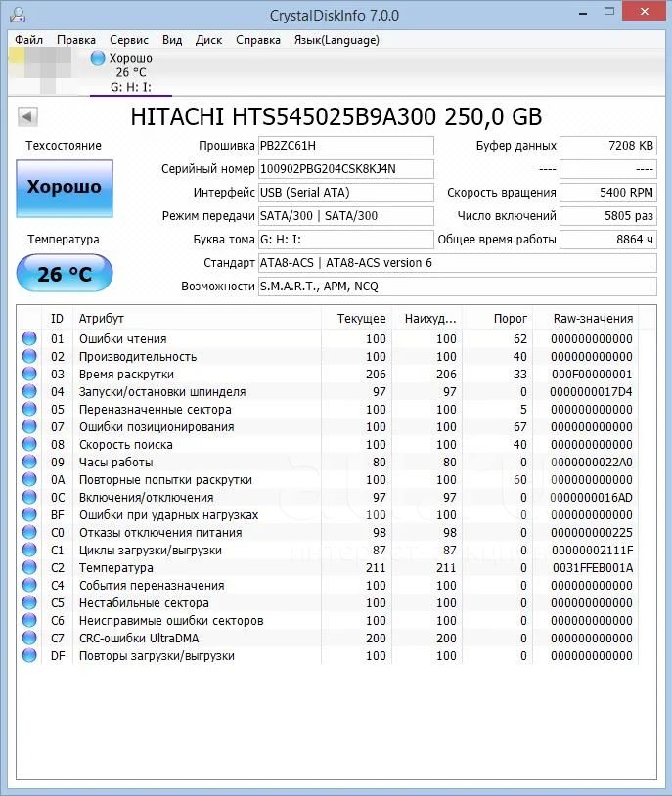The height and width of the screenshot is (796, 672).
Task: Click the Текущее column header
Action: (x=357, y=318)
